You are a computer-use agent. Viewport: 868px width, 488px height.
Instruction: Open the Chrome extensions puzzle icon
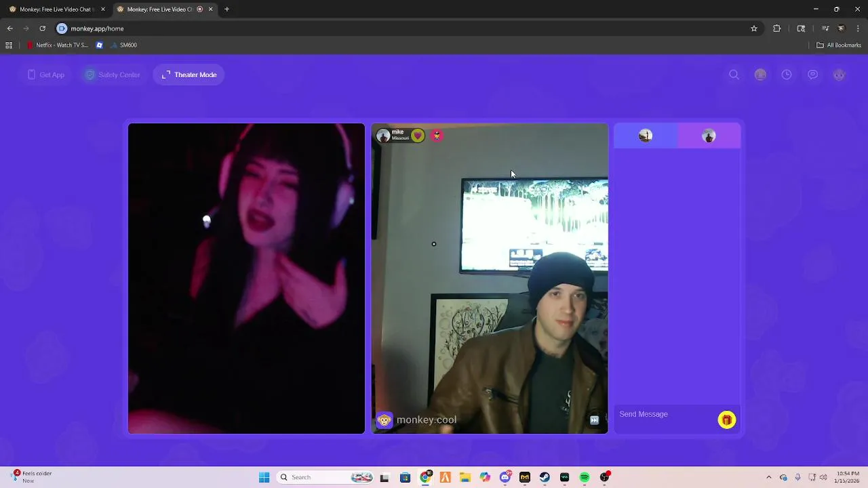(777, 28)
